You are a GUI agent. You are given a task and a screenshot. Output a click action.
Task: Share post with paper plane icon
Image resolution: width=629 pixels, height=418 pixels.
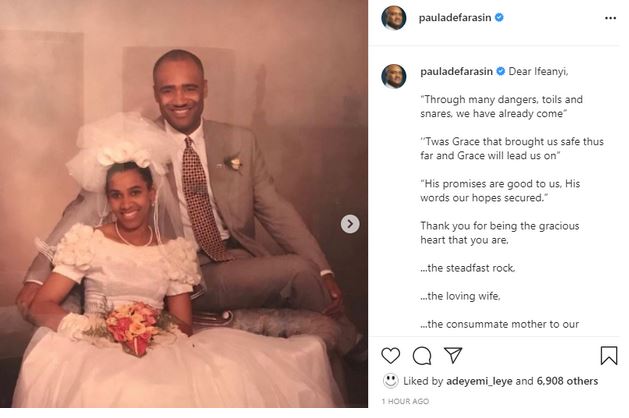point(453,355)
